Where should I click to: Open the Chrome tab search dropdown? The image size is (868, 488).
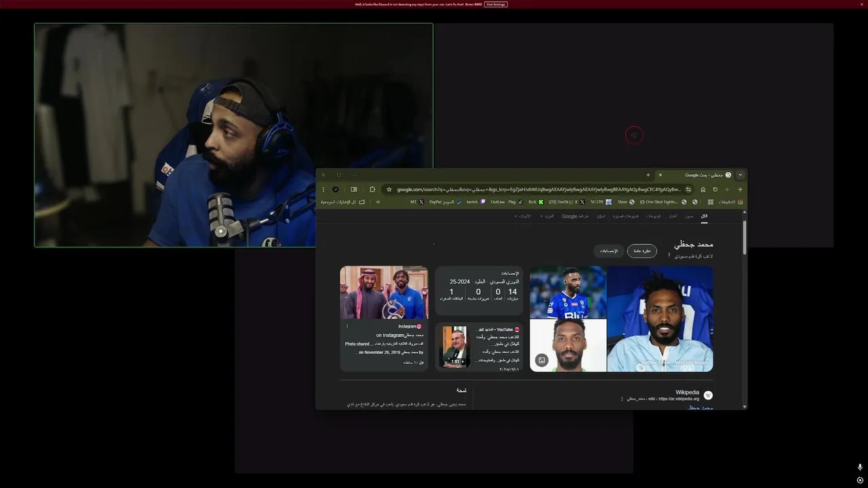[740, 175]
